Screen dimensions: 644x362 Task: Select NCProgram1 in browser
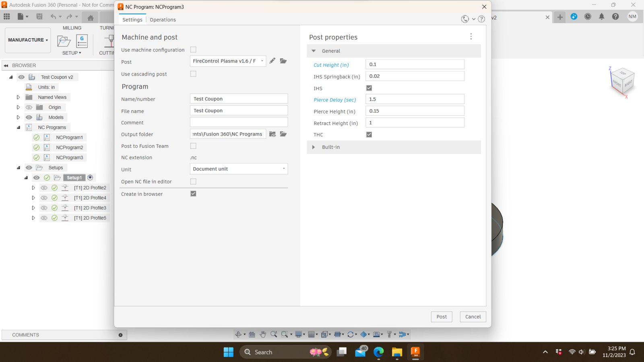tap(69, 137)
